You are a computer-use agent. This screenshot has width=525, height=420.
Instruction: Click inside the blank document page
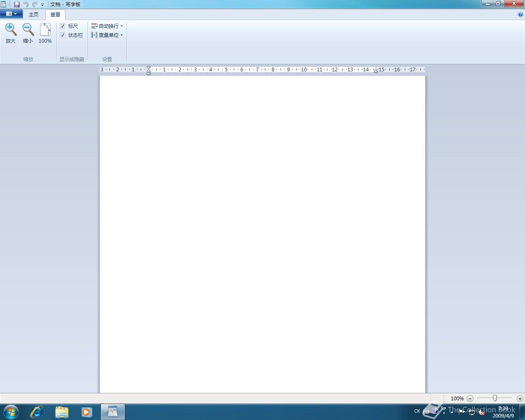click(262, 234)
